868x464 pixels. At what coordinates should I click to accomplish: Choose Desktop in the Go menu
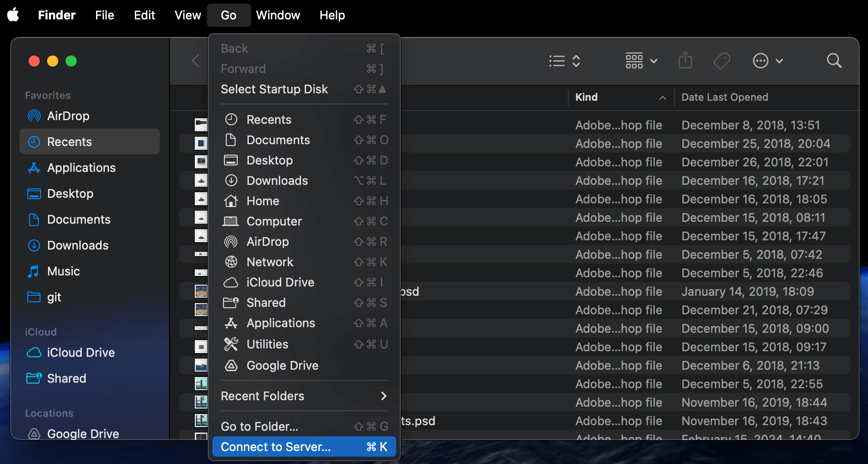tap(304, 160)
